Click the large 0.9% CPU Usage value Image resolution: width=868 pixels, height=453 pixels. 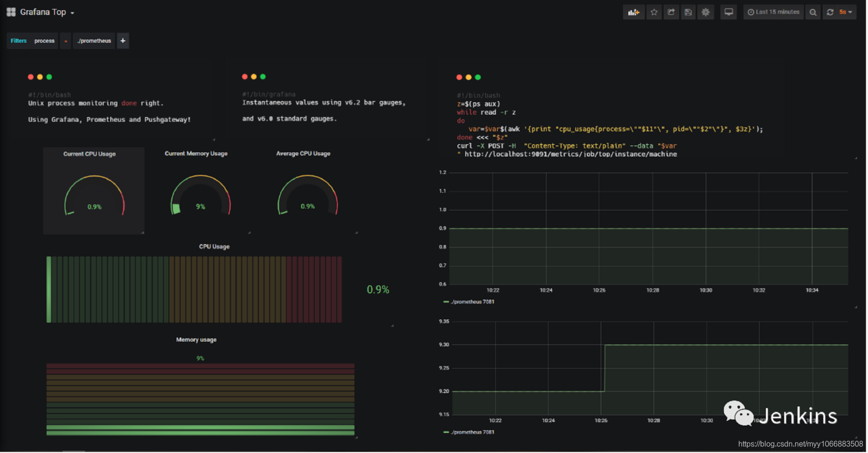point(378,289)
